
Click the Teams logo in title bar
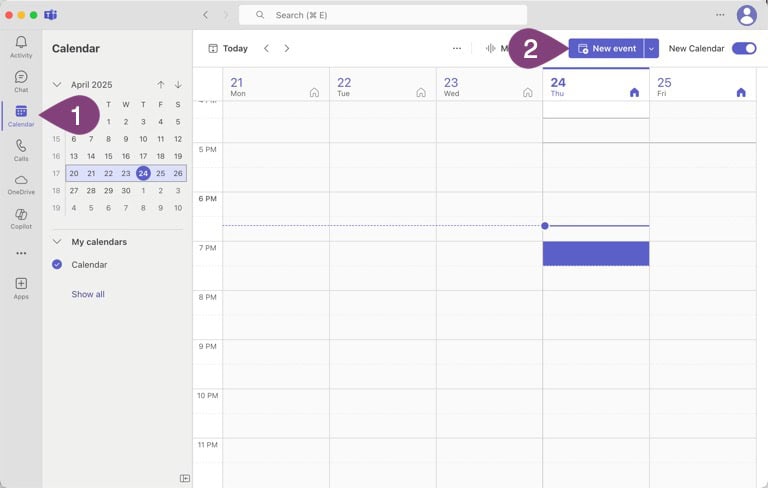[x=50, y=15]
